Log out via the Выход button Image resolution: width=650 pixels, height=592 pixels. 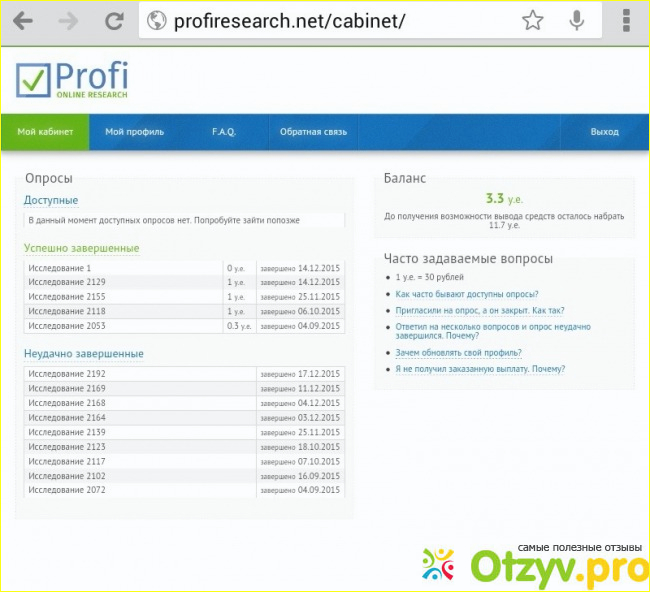(604, 132)
